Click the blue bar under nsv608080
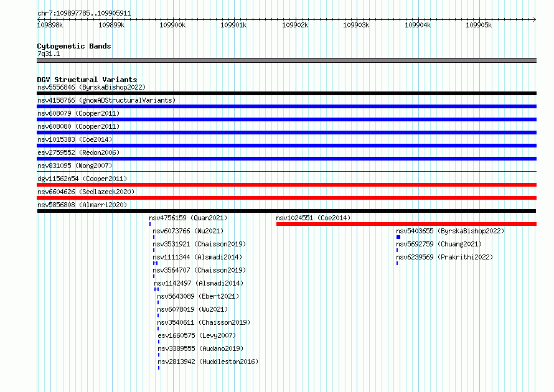 coord(286,133)
